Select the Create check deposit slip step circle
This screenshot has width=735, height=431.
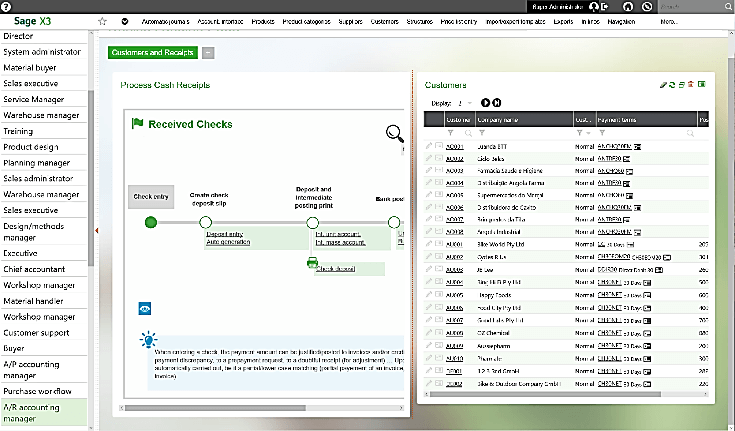(x=206, y=222)
